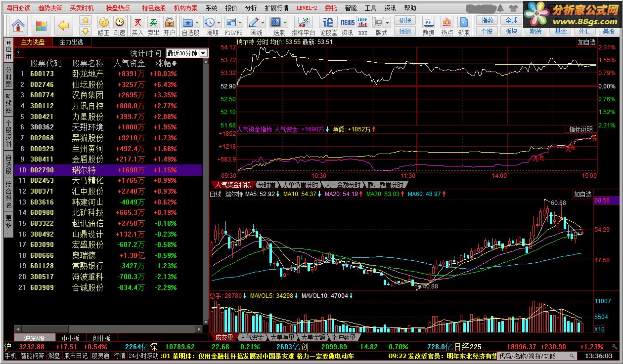Expand the 自选股 dropdown arrow
This screenshot has width=623, height=364.
197,23
